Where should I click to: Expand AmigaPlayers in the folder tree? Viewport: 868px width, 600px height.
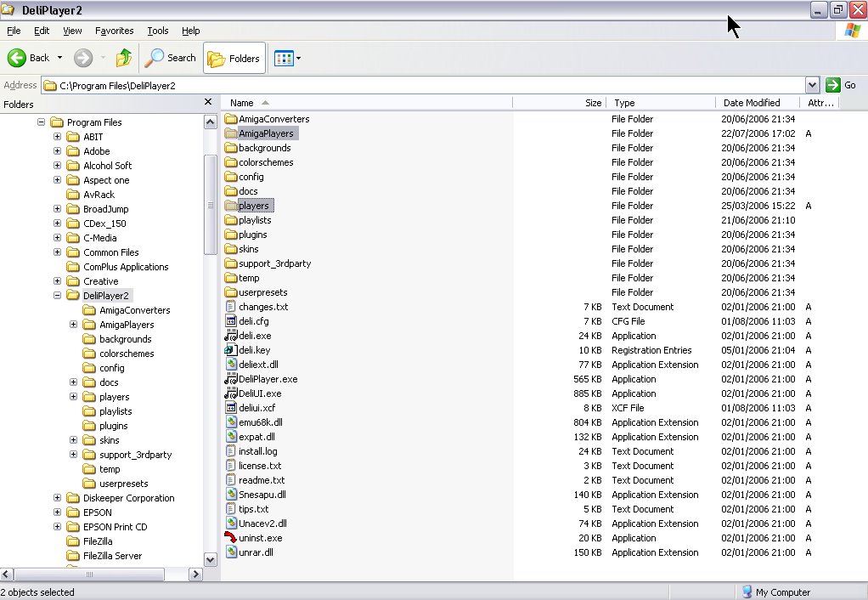click(73, 324)
